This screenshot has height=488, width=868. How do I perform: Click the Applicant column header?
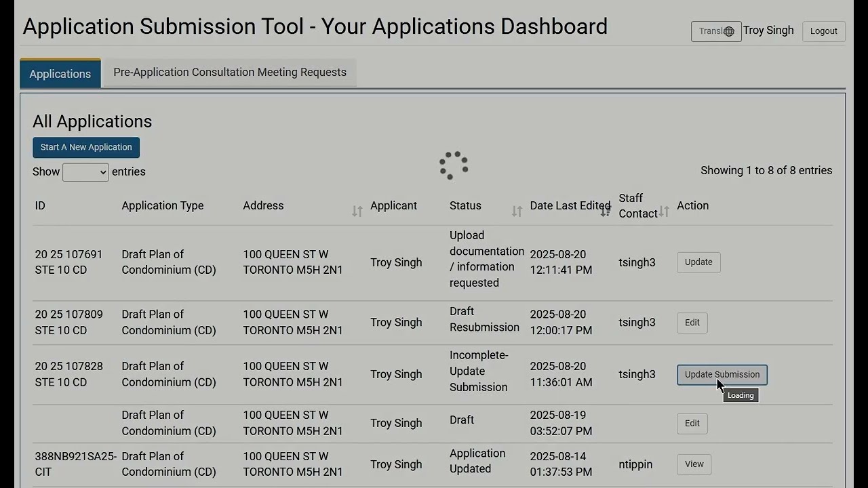(393, 206)
